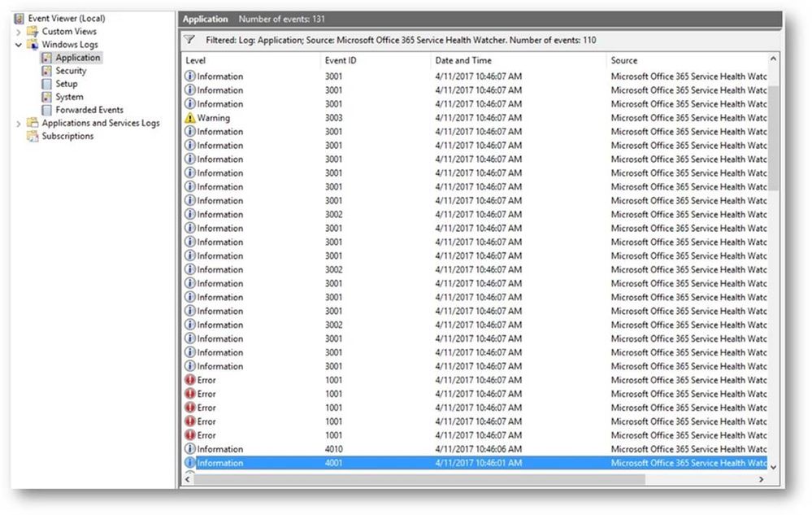The width and height of the screenshot is (812, 515).
Task: Click the Subscriptions icon
Action: 33,136
